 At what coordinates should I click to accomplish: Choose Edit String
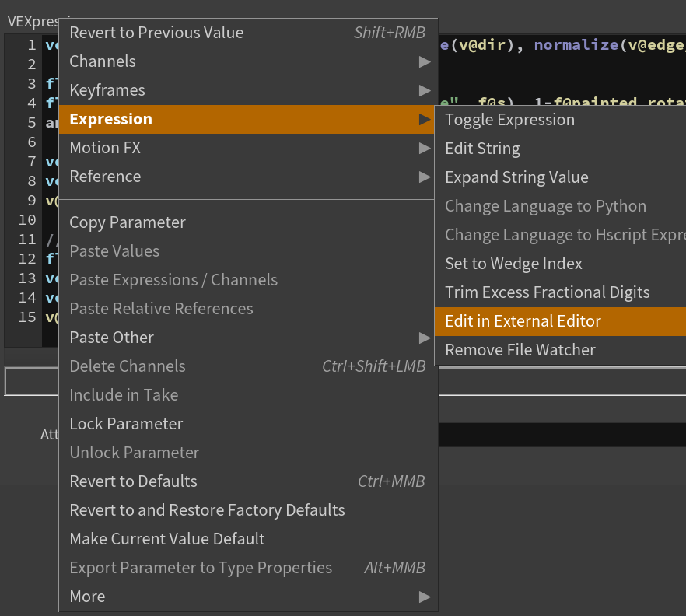pos(561,149)
